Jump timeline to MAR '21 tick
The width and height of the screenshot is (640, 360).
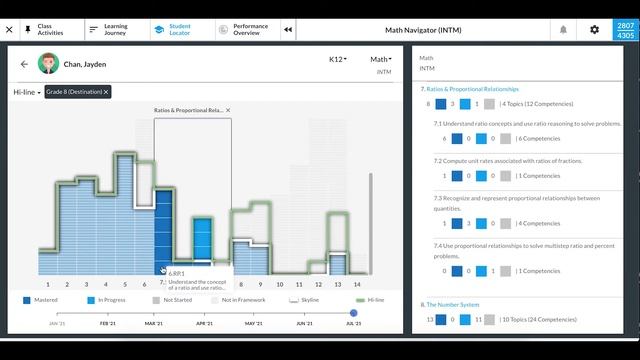[154, 313]
